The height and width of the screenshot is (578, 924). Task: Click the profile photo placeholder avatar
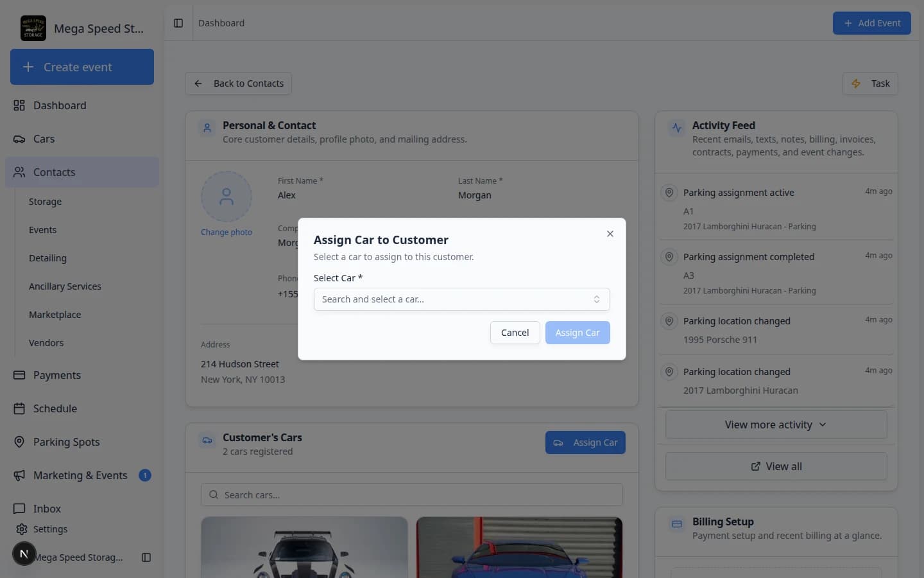click(x=227, y=197)
